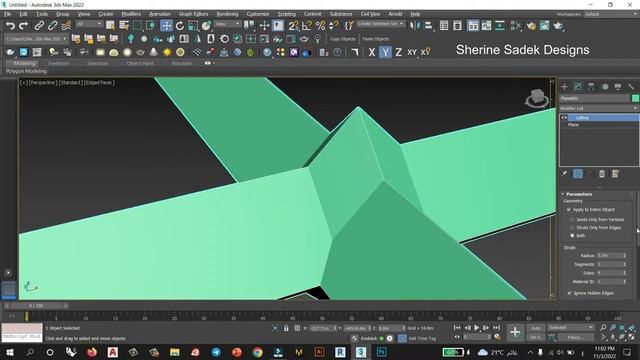Open the selection filter All dropdown

click(89, 24)
